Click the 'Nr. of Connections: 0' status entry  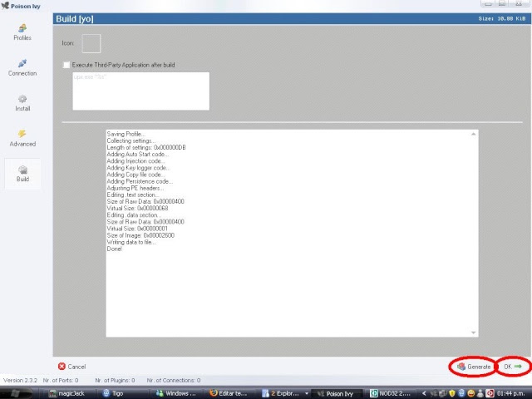tap(174, 381)
